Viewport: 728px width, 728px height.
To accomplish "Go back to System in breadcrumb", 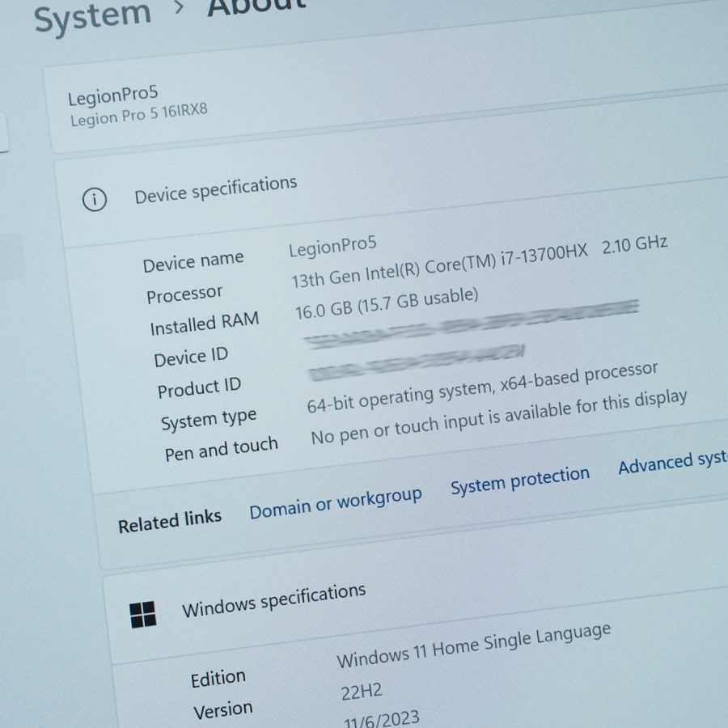I will point(93,17).
